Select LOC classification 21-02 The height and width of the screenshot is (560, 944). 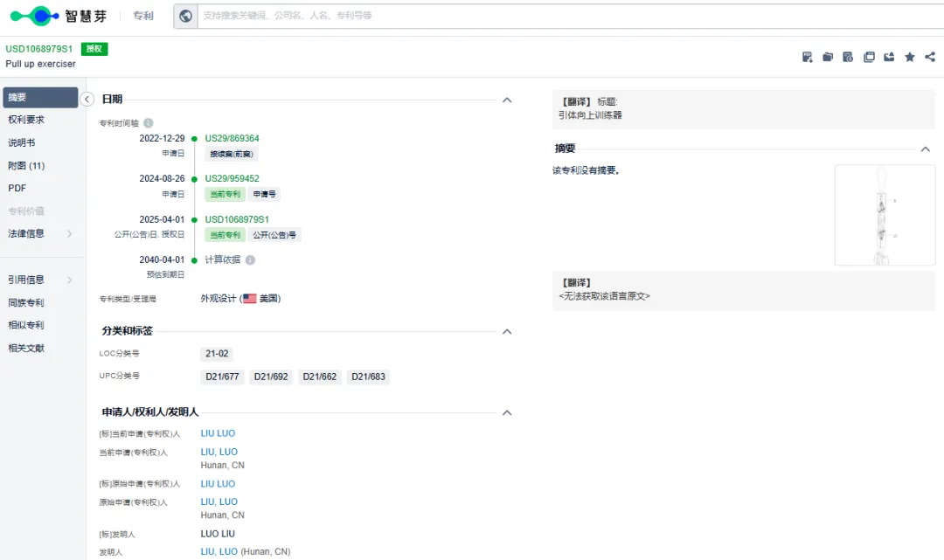click(x=217, y=354)
